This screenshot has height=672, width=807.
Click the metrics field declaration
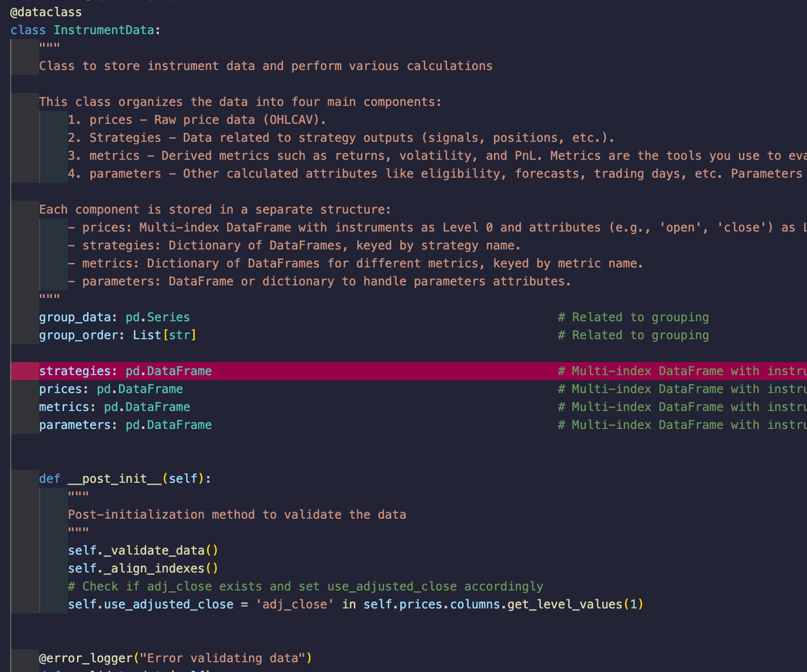pyautogui.click(x=115, y=407)
